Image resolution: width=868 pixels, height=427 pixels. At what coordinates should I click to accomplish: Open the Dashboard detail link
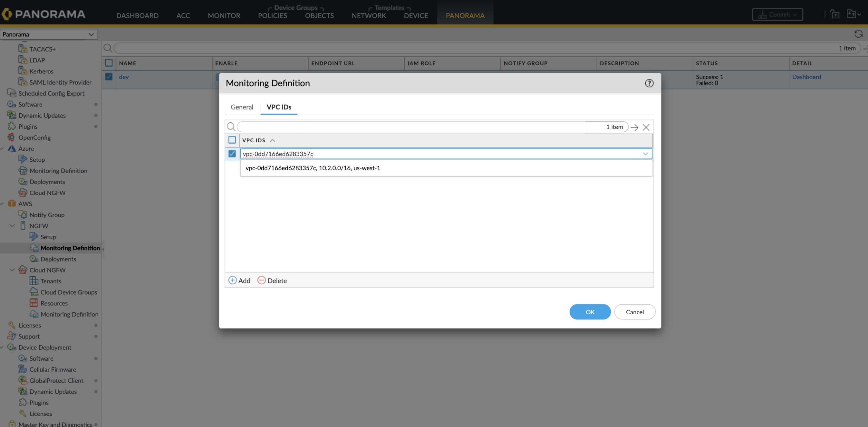(x=806, y=77)
